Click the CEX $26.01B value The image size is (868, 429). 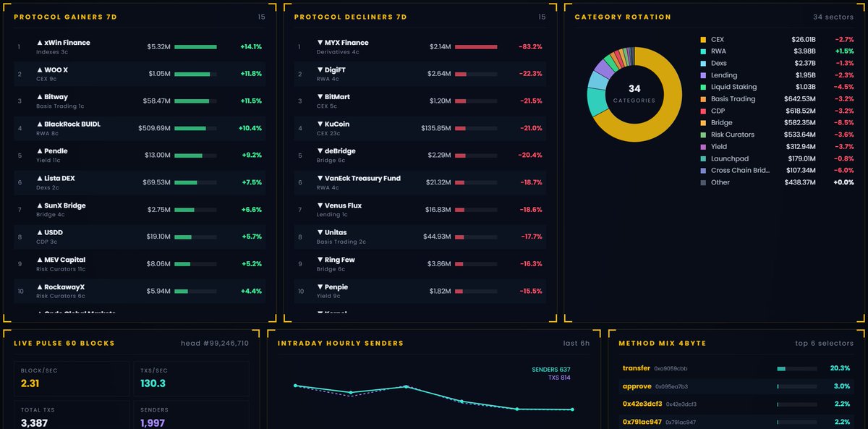(804, 40)
